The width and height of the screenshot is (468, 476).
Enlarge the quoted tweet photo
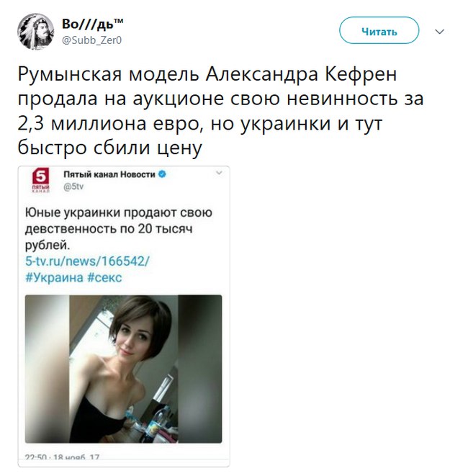[124, 369]
